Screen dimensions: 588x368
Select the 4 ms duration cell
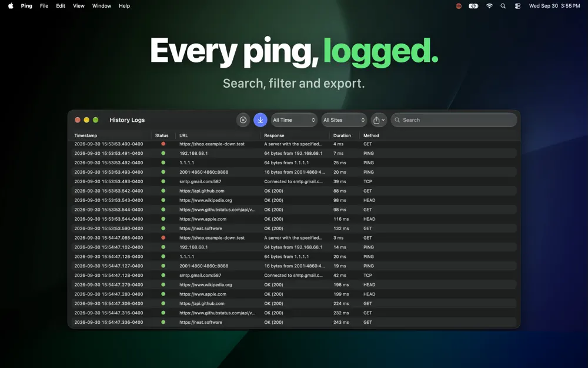pos(338,144)
